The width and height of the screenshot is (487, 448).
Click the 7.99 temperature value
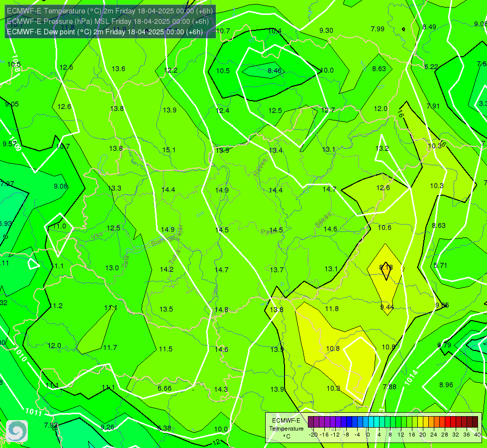pos(378,29)
